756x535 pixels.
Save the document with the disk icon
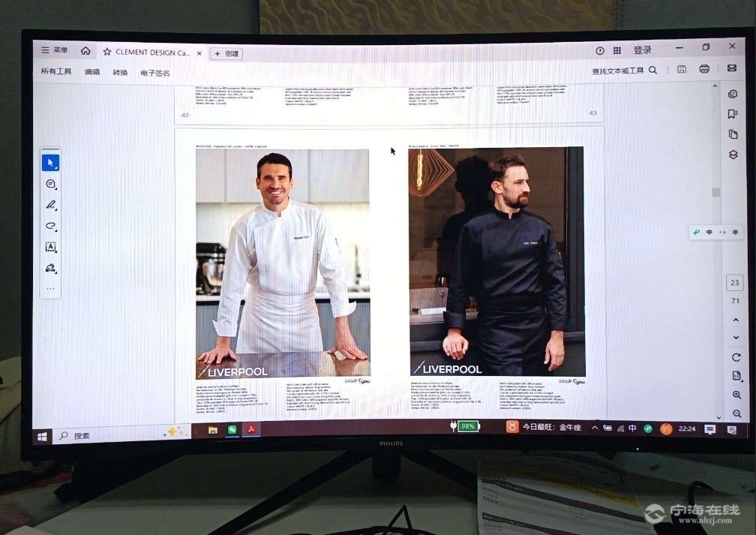(682, 69)
